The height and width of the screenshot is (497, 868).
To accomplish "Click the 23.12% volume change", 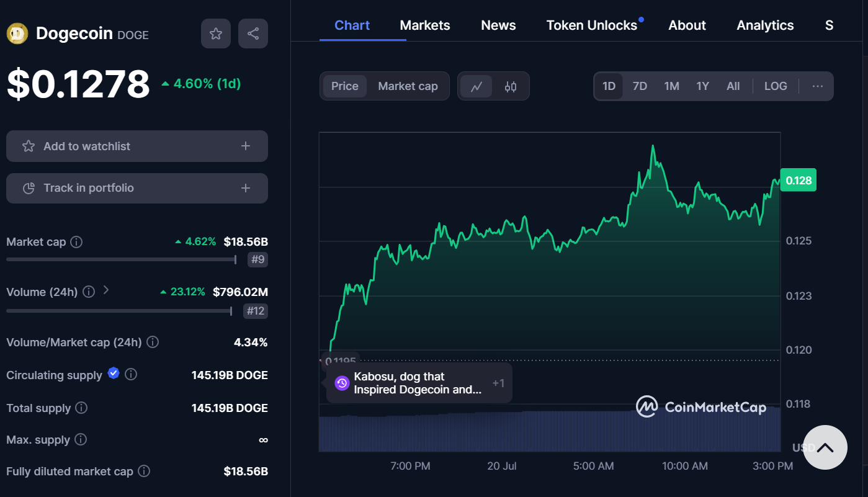I will pos(182,291).
